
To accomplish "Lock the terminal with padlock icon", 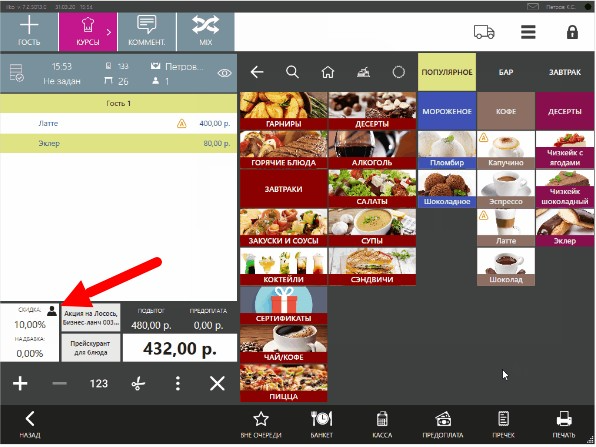I will pos(572,32).
